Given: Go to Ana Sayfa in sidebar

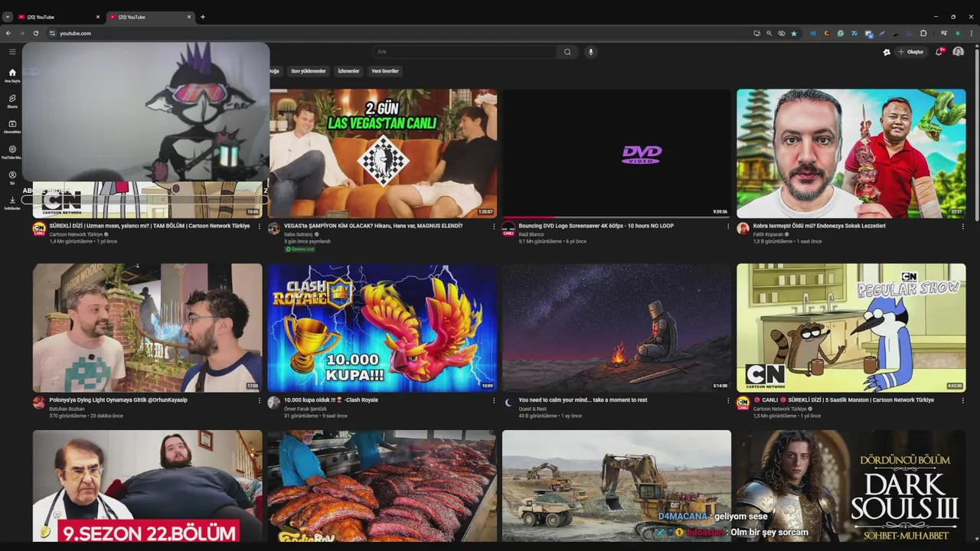Looking at the screenshot, I should click(x=12, y=75).
